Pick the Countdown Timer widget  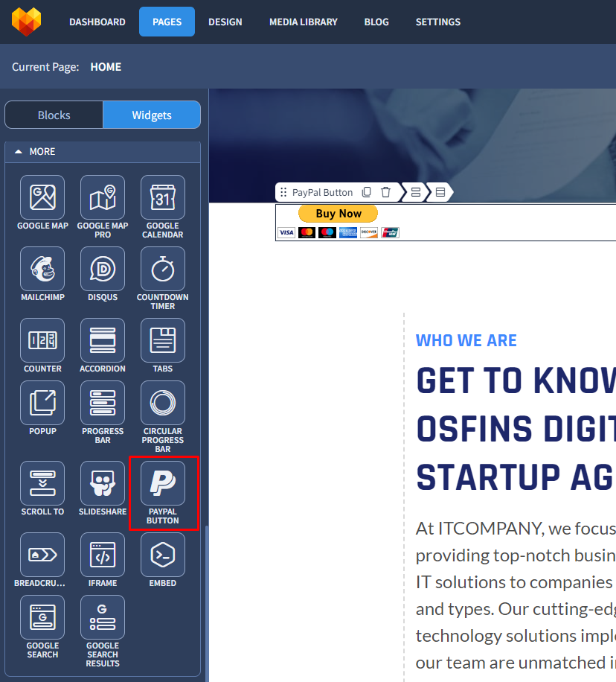click(163, 270)
